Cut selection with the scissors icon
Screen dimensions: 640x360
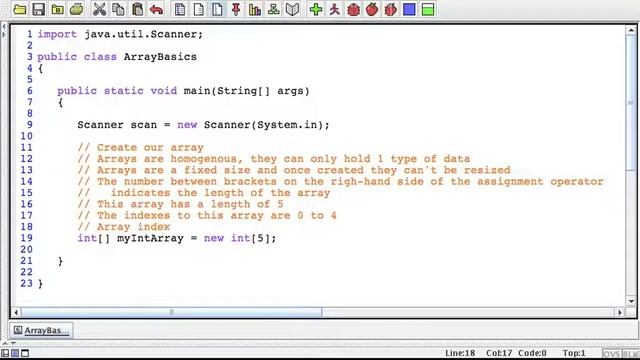[x=99, y=9]
